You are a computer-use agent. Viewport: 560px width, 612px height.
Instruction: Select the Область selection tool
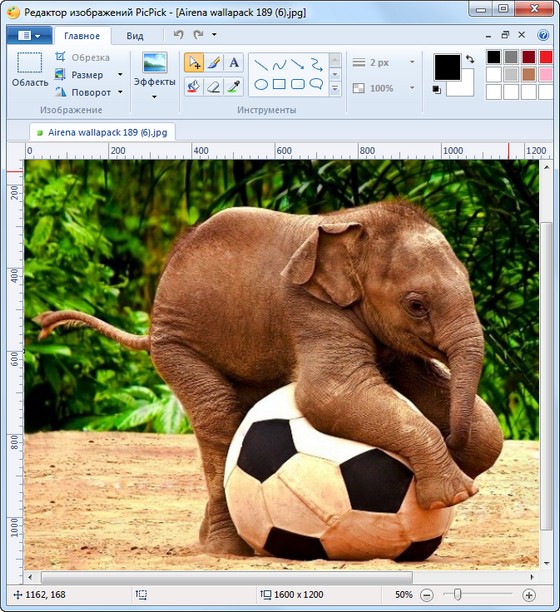click(30, 69)
